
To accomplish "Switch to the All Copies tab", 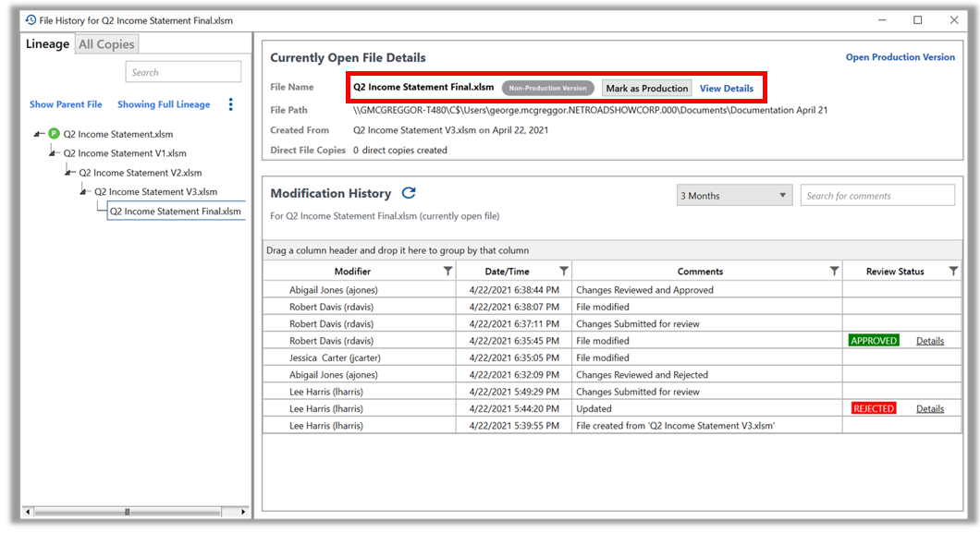I will click(106, 44).
